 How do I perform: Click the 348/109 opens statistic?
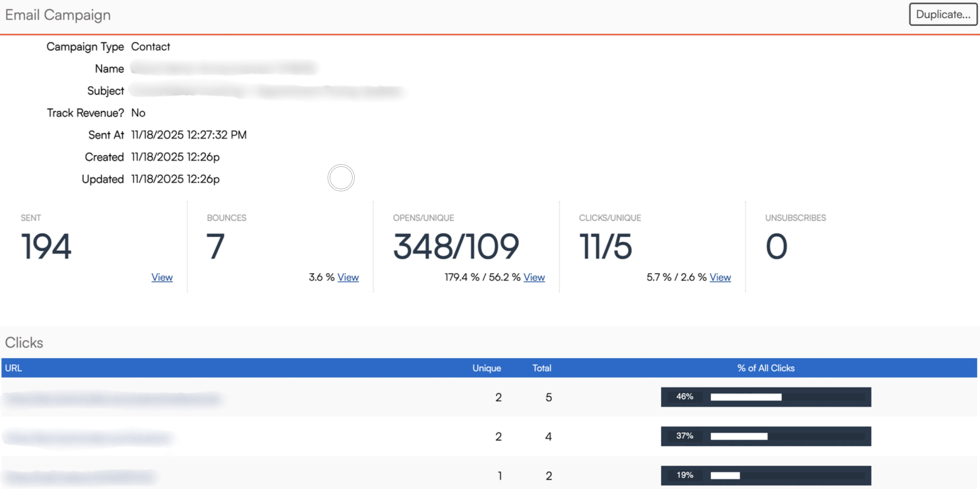(x=456, y=246)
